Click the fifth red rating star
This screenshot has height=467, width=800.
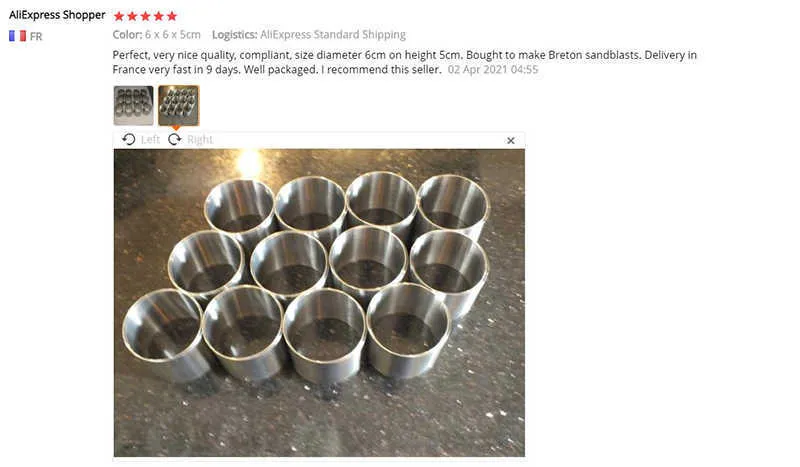pyautogui.click(x=172, y=16)
